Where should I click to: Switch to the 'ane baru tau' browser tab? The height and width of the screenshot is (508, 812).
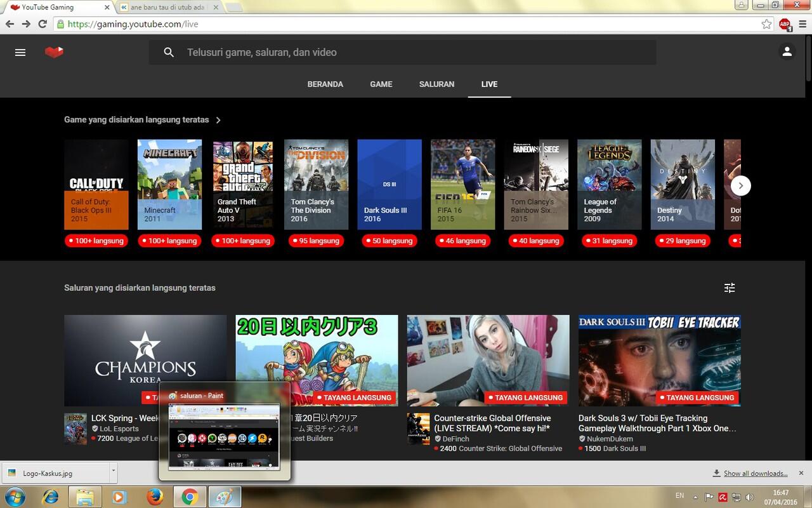tap(168, 8)
